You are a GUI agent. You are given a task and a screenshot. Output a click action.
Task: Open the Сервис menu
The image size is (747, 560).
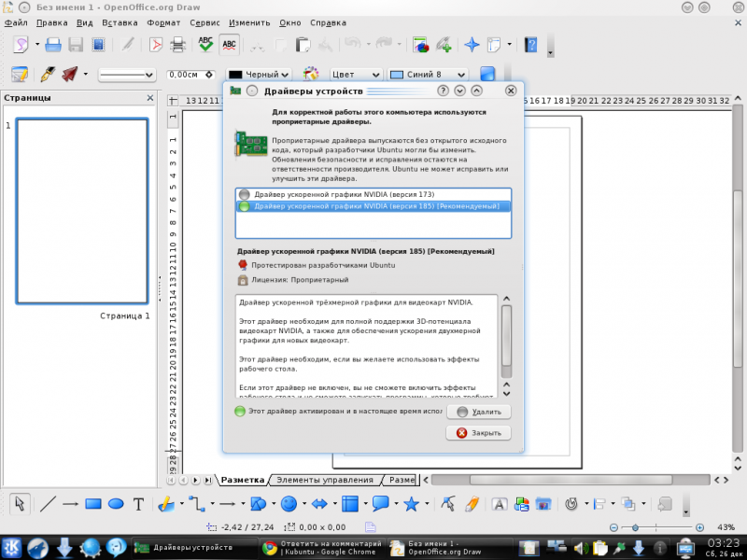click(204, 22)
